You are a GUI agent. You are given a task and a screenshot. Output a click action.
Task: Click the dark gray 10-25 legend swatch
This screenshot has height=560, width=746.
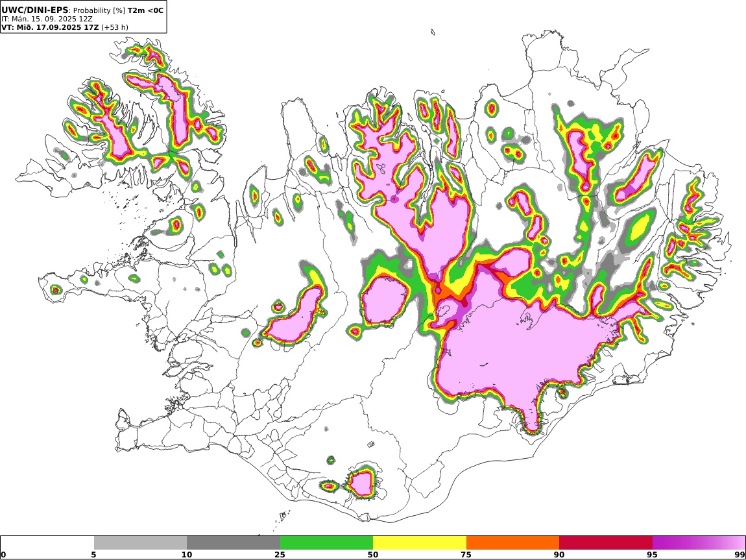tap(234, 543)
